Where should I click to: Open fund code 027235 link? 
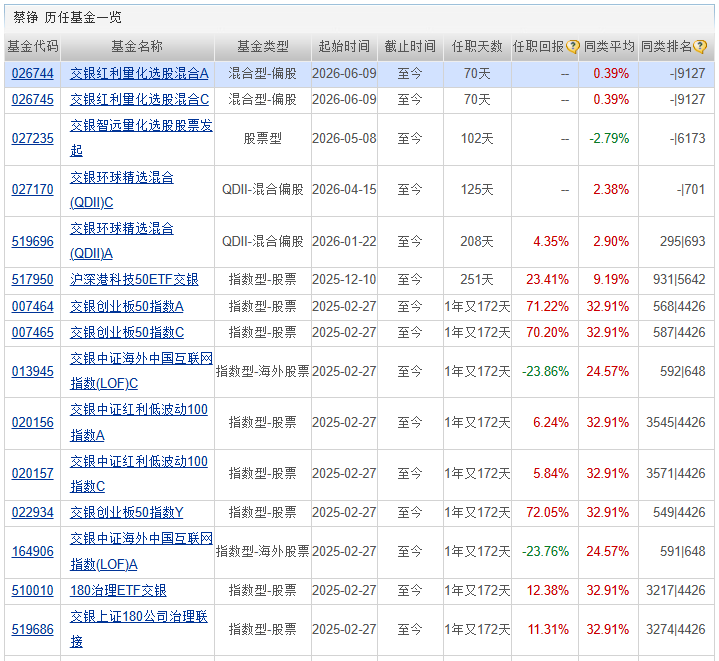[x=33, y=138]
